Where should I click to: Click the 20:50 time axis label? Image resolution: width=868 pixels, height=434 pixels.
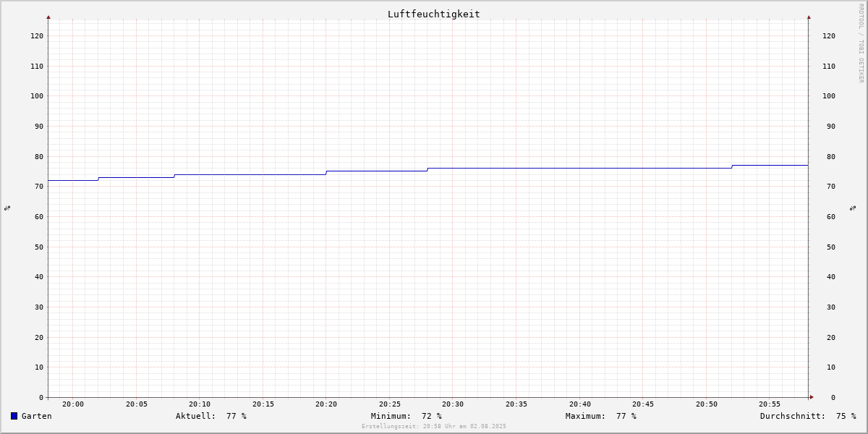pyautogui.click(x=707, y=404)
